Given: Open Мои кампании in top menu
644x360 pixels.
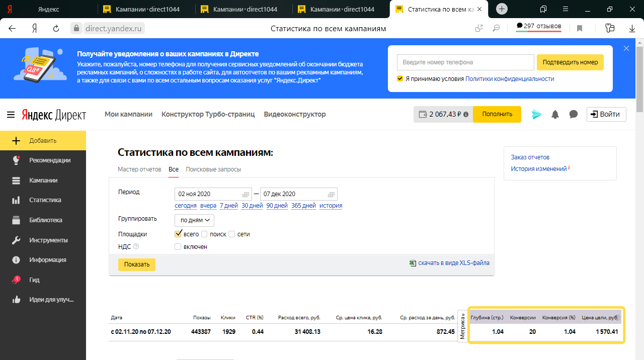Looking at the screenshot, I should (128, 114).
